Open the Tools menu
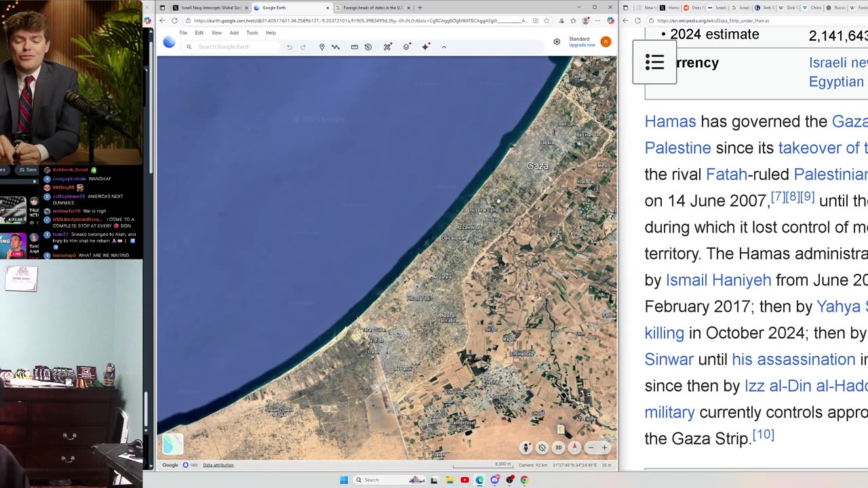This screenshot has width=868, height=488. [x=252, y=33]
